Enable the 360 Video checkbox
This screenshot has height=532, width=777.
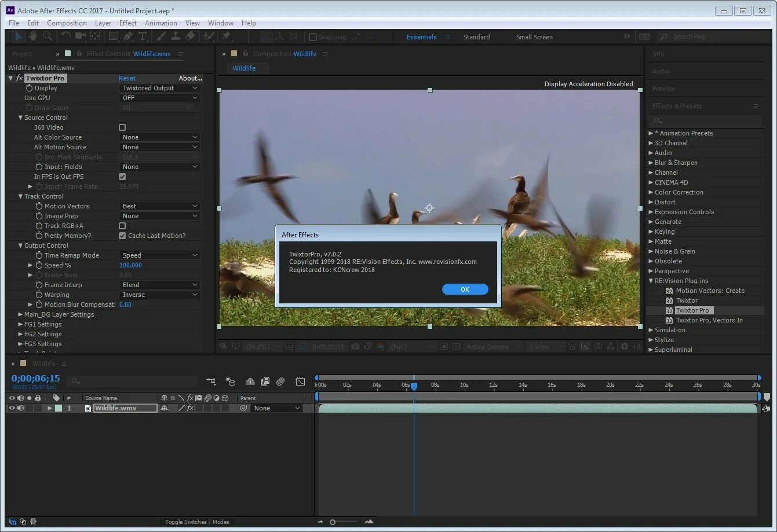(x=122, y=127)
